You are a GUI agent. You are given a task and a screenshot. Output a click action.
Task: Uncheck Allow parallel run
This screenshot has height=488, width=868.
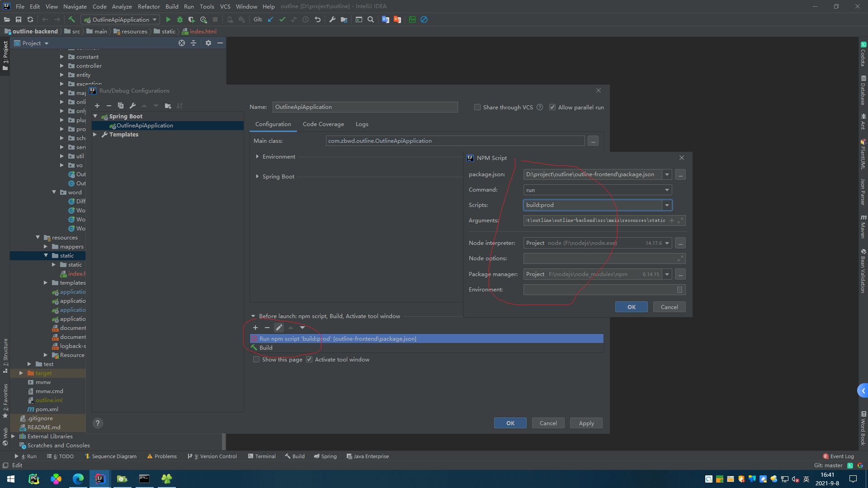coord(552,107)
